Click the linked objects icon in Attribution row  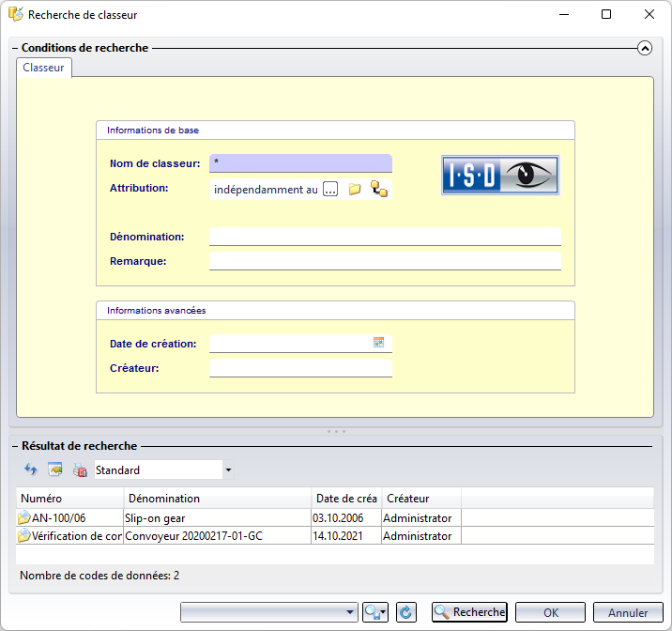(378, 189)
